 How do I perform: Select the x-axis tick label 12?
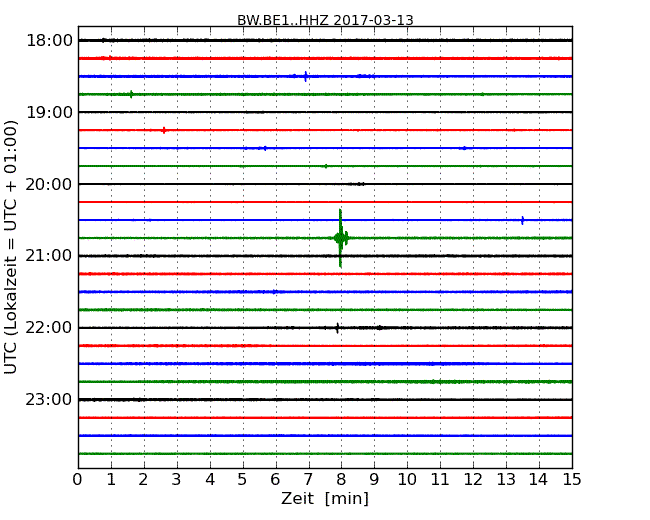tap(473, 479)
